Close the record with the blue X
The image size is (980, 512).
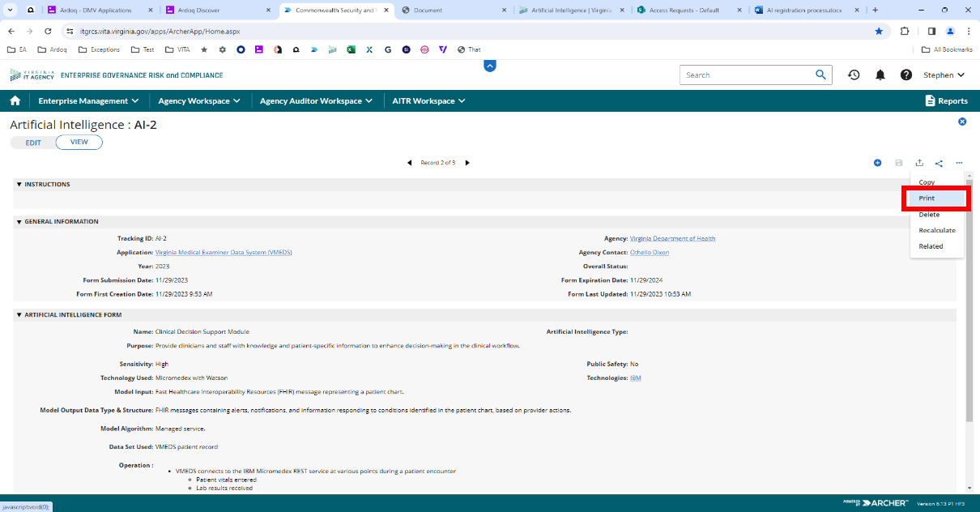tap(962, 122)
